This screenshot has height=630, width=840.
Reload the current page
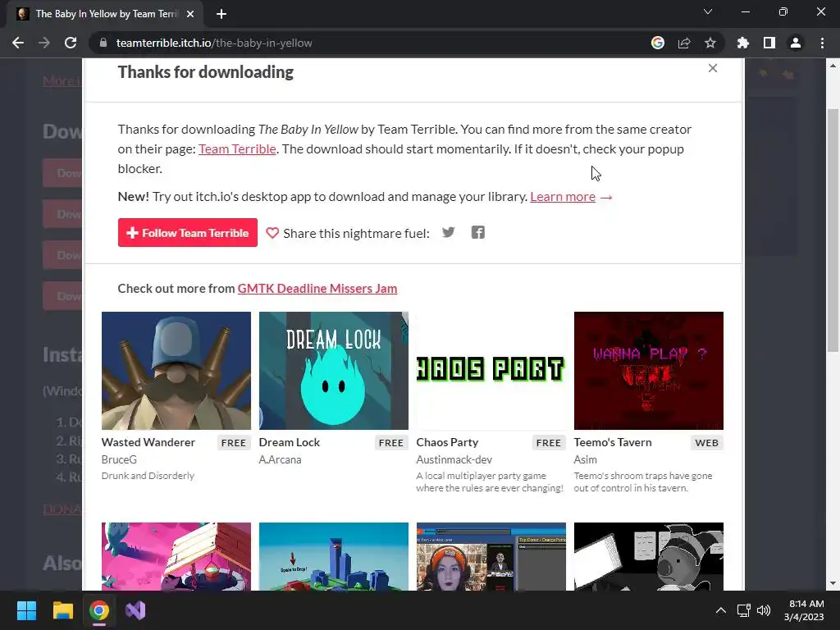pos(71,43)
